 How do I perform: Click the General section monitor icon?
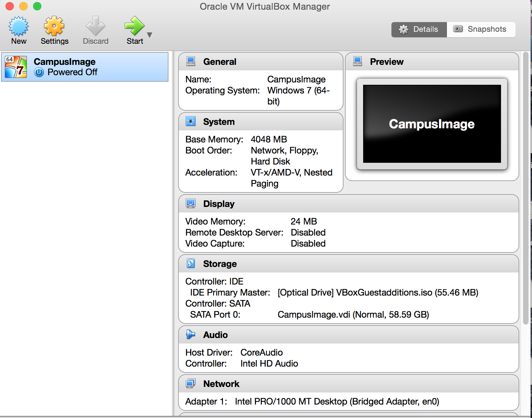coord(191,61)
